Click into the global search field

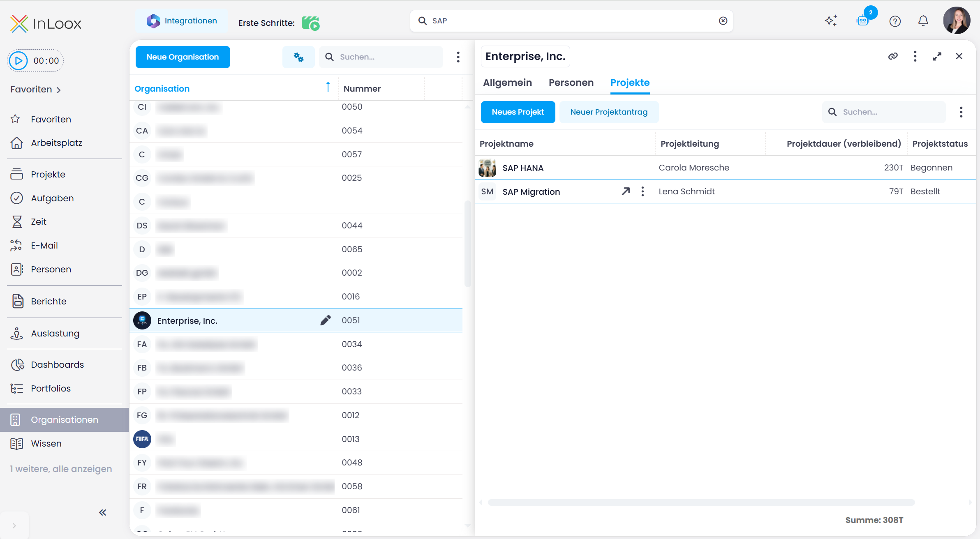tap(571, 21)
